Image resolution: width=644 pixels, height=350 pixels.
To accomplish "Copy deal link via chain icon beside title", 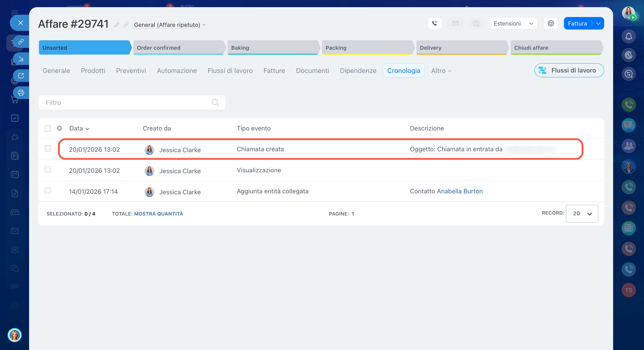I will tap(126, 24).
